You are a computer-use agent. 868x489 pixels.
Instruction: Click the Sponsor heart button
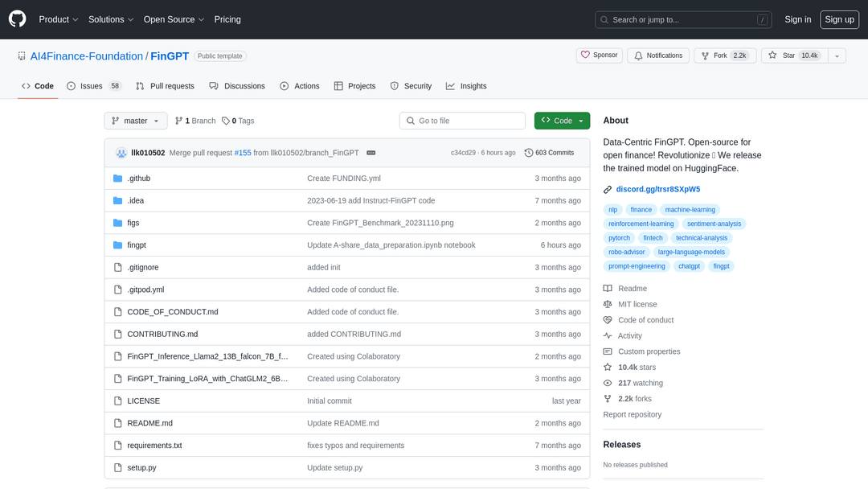tap(599, 55)
